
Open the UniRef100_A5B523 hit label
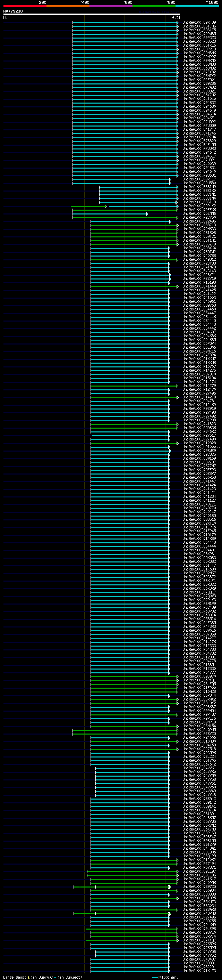199,41
